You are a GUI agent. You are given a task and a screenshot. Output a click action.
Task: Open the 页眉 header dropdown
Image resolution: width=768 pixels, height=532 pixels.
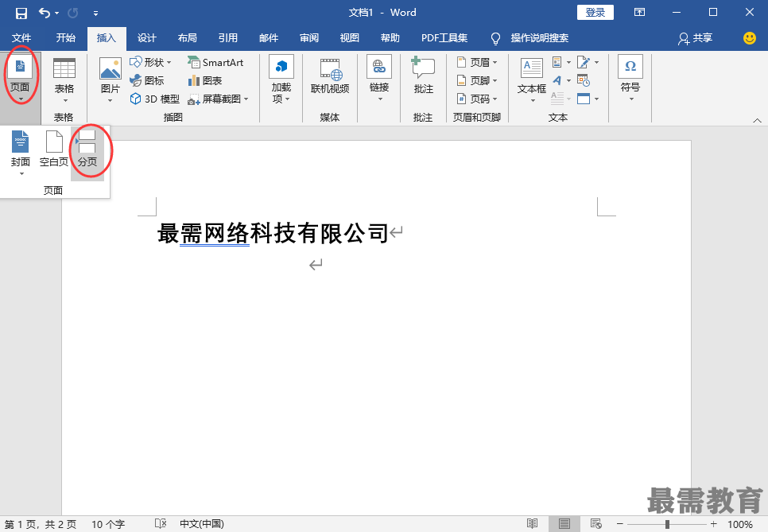pyautogui.click(x=477, y=62)
